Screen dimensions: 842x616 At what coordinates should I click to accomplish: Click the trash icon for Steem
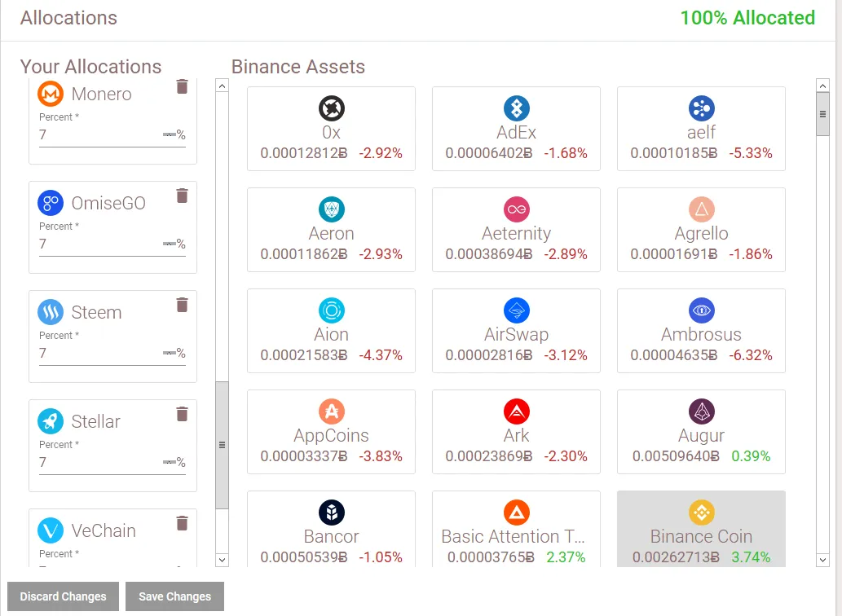click(x=182, y=305)
